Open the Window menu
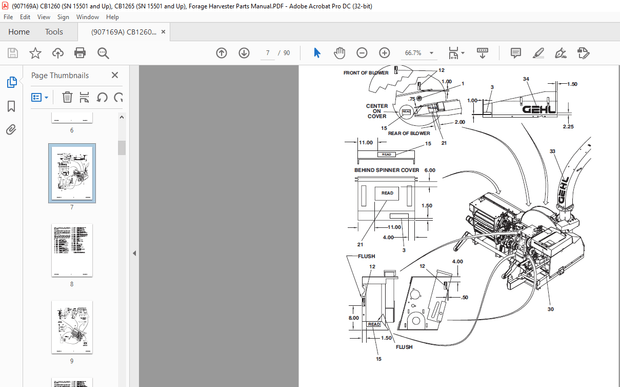The width and height of the screenshot is (620, 387). (x=87, y=17)
